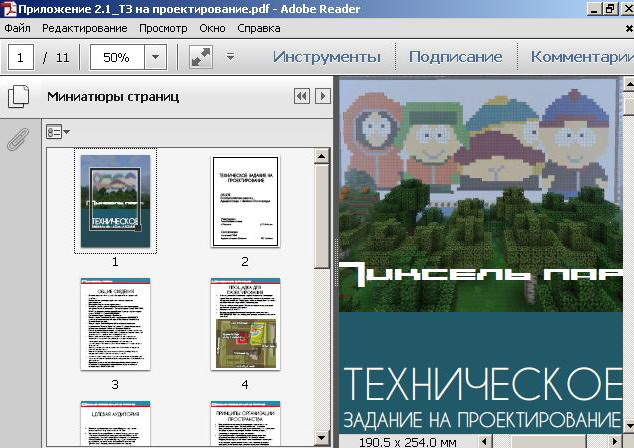Viewport: 634px width, 448px height.
Task: Open the Подписание pane
Action: tap(455, 57)
